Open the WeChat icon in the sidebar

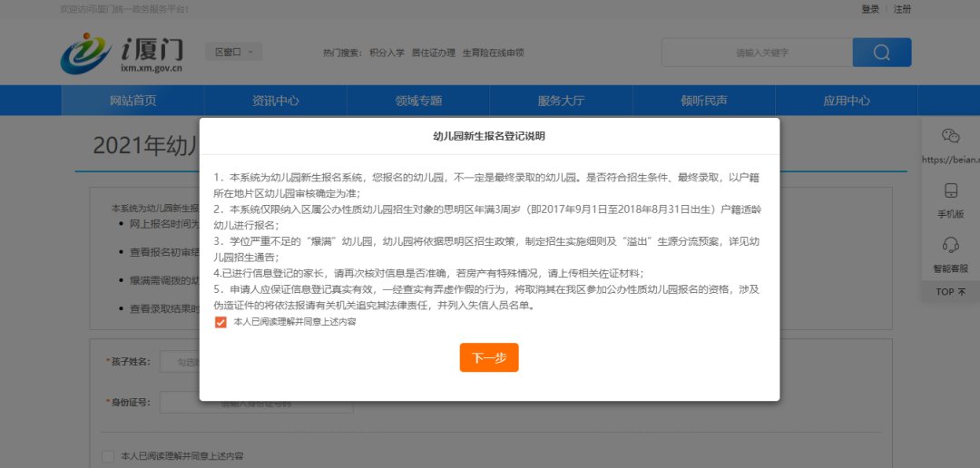click(950, 135)
